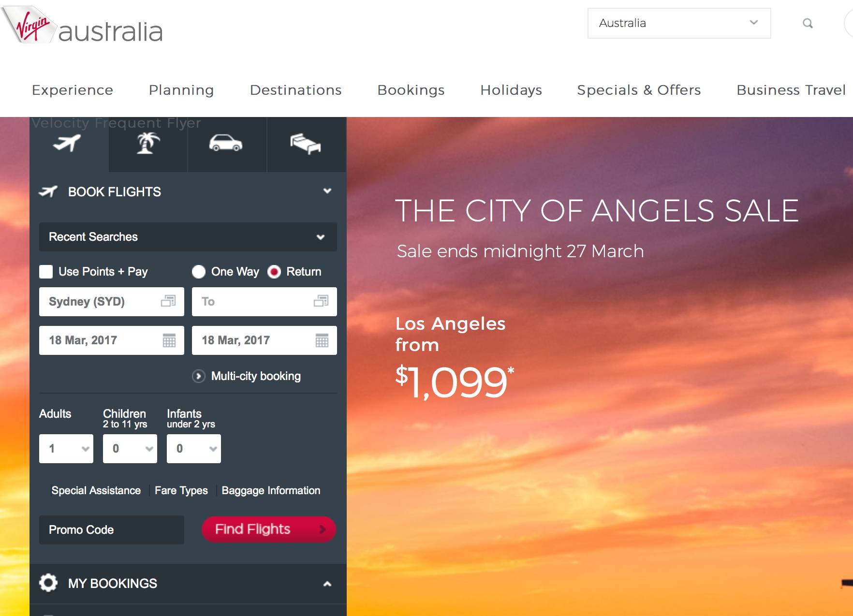Select the One Way radio button
Screen dimensions: 853x616
[x=199, y=272]
